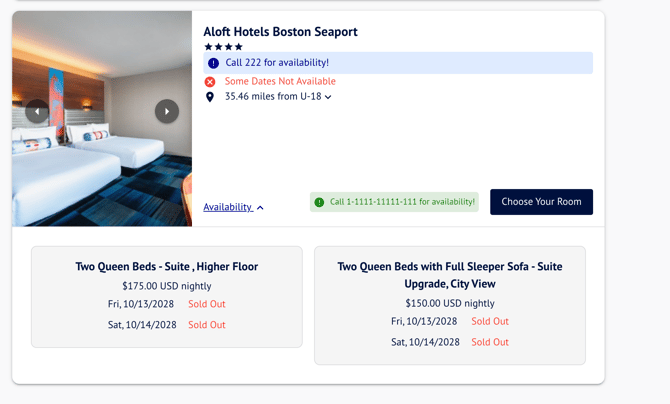Click the $150.00 USD nightly rate
670x404 pixels.
click(x=449, y=303)
